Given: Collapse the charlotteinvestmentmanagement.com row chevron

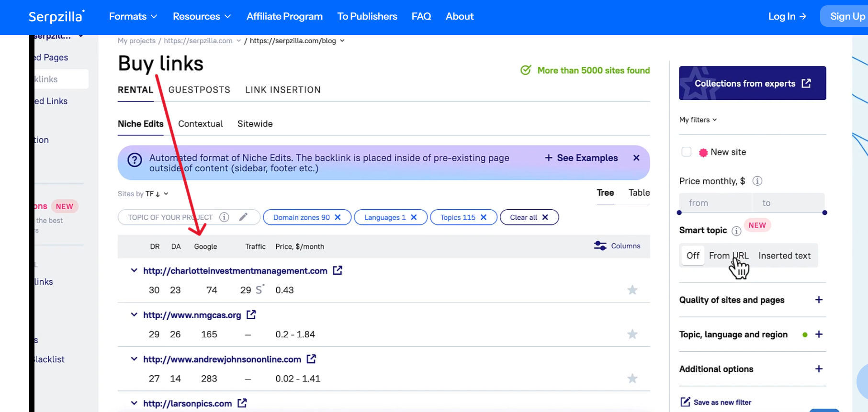Looking at the screenshot, I should [x=134, y=270].
